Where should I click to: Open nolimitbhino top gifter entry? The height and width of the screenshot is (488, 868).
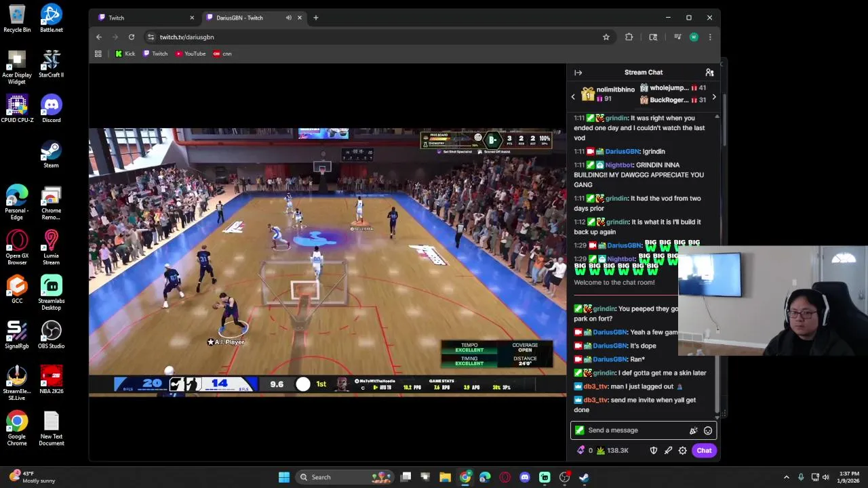608,94
